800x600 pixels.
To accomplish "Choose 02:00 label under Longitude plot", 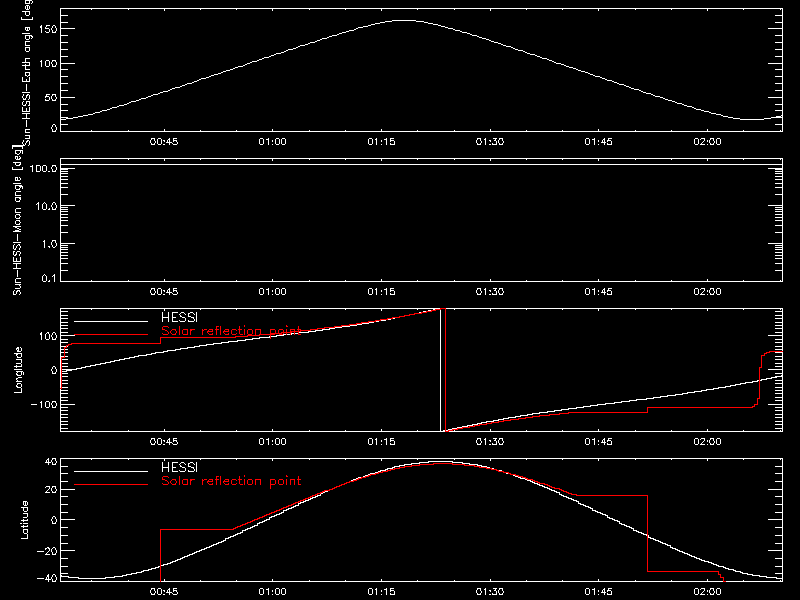I will coord(707,442).
